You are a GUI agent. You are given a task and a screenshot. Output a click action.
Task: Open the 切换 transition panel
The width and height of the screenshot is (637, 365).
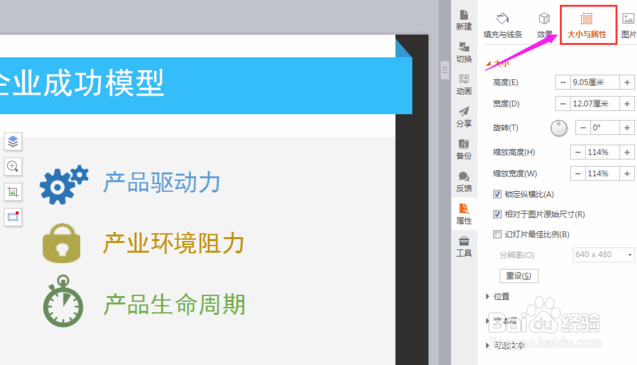(x=464, y=53)
